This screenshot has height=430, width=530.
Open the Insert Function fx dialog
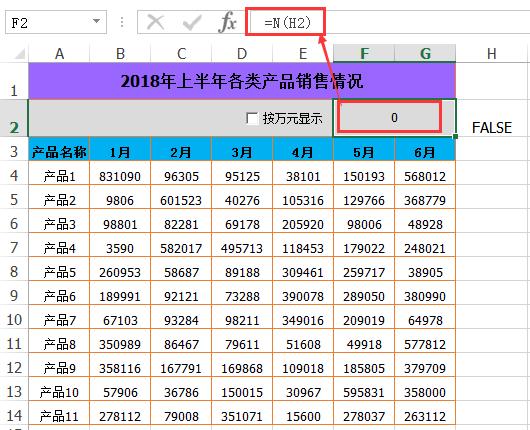227,22
